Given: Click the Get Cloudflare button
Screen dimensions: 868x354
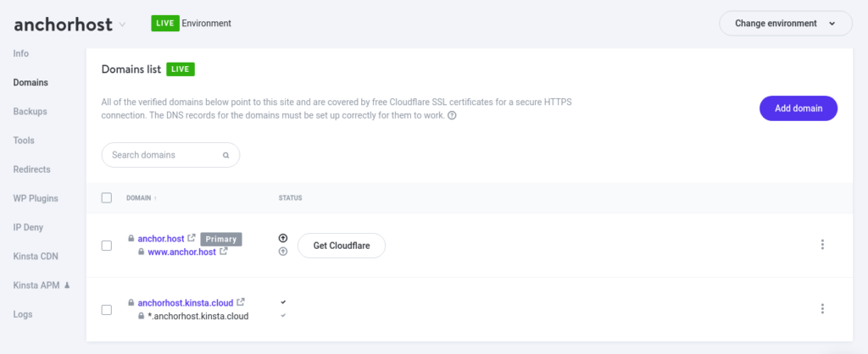Looking at the screenshot, I should click(342, 246).
